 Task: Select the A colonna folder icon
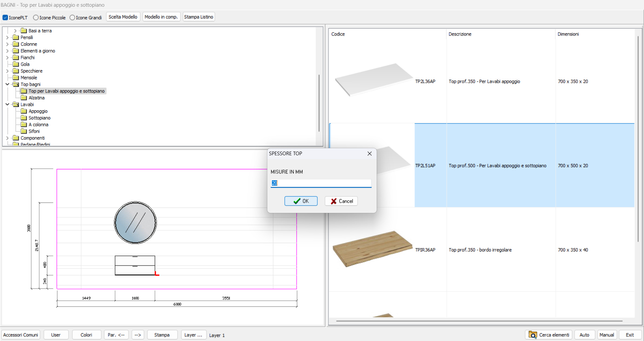(x=24, y=124)
